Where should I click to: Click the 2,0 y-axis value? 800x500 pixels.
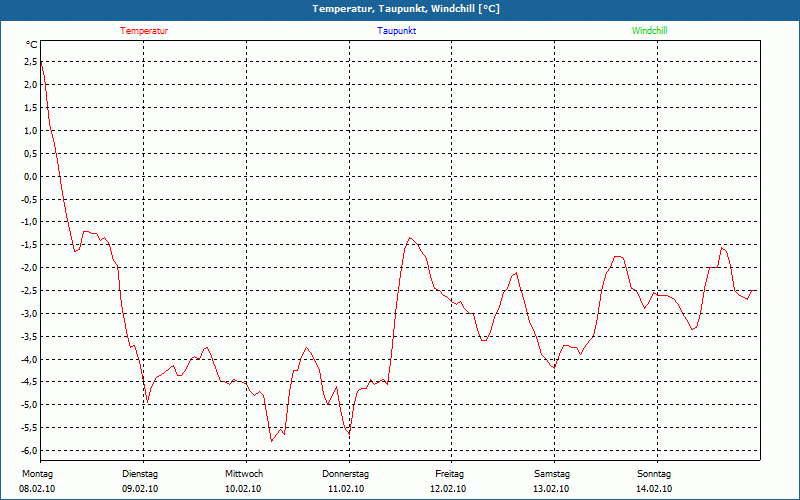[31, 85]
